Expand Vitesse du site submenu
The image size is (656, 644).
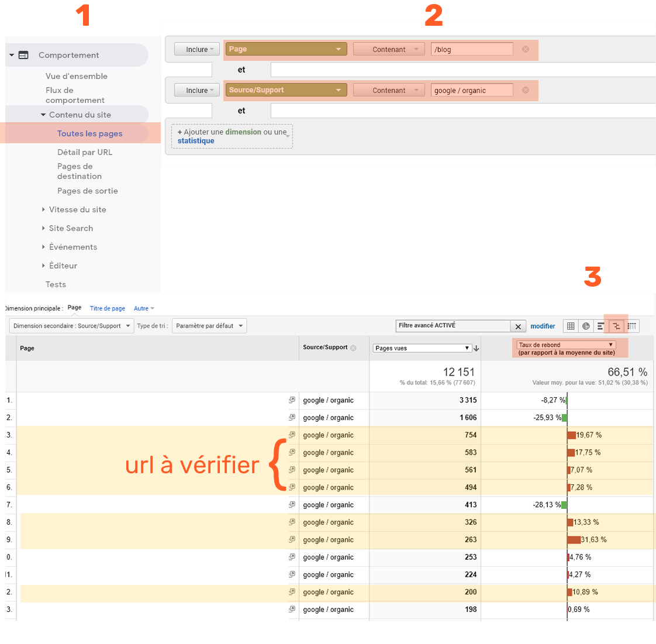[x=43, y=209]
